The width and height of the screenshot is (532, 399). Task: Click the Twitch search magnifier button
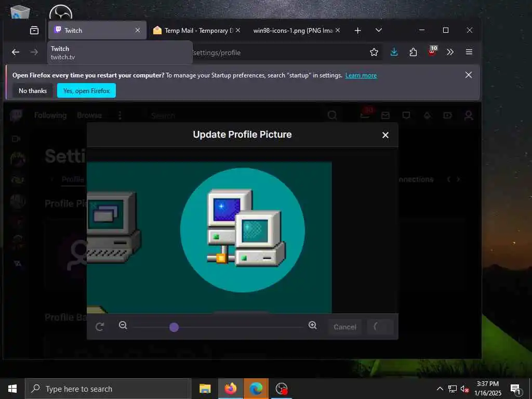click(x=332, y=116)
